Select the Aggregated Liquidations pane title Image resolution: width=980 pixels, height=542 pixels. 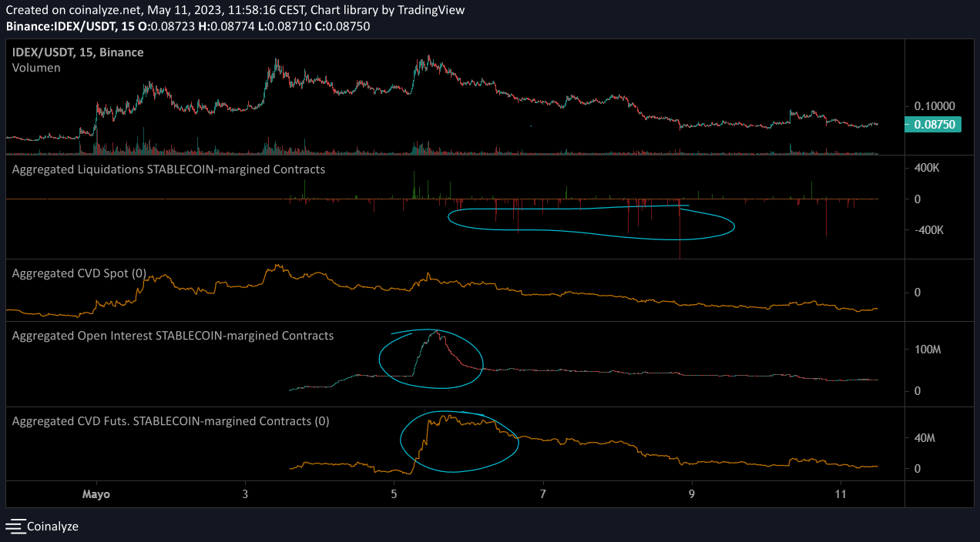168,169
